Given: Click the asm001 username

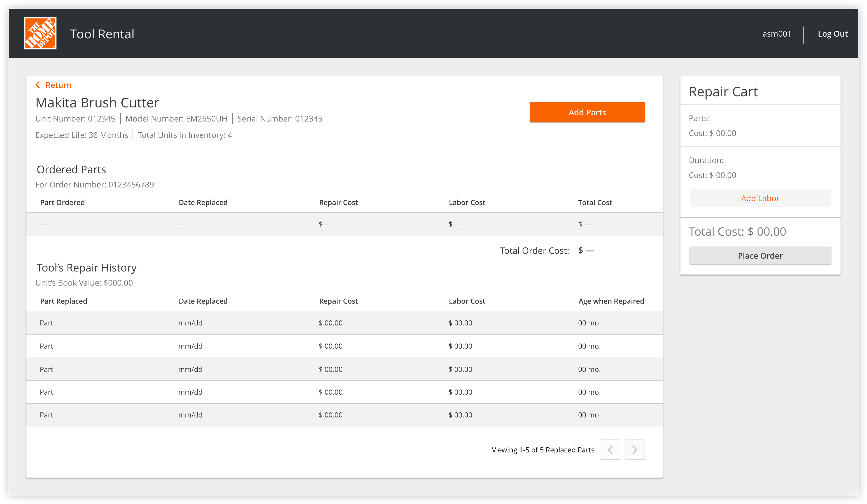Looking at the screenshot, I should (776, 34).
